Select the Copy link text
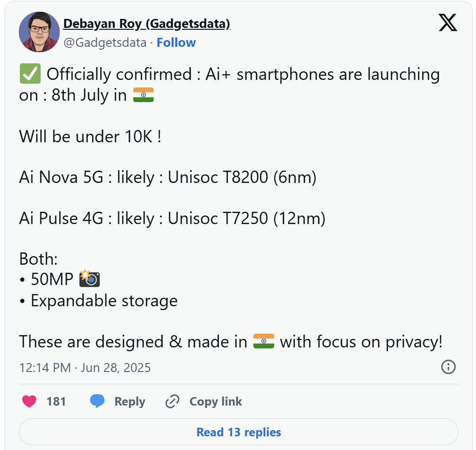Viewport: 476px width, 450px height. click(216, 401)
